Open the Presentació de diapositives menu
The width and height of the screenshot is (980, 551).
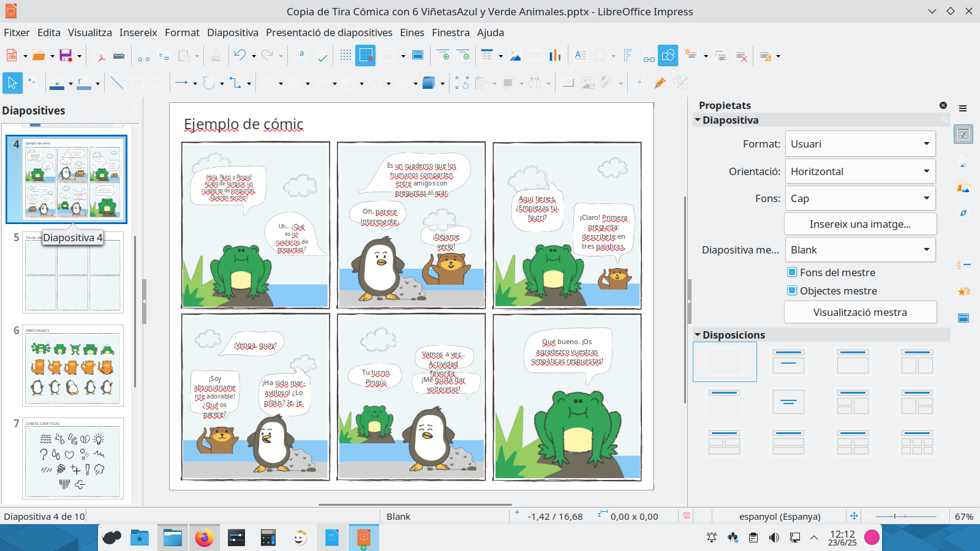point(329,32)
